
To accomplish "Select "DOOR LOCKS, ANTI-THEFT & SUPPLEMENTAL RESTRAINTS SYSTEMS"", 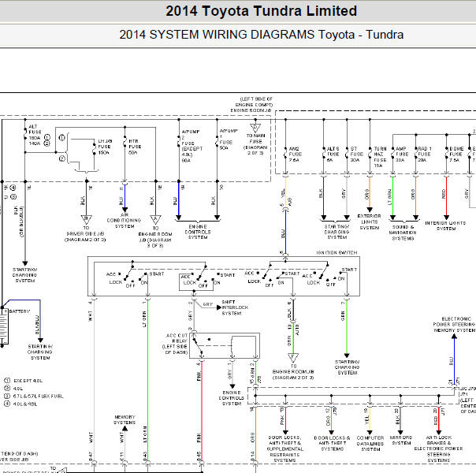I will tap(284, 449).
